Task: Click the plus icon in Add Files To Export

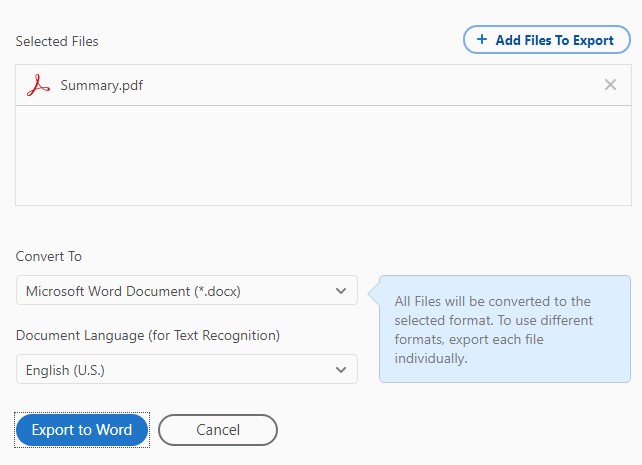Action: [x=482, y=39]
